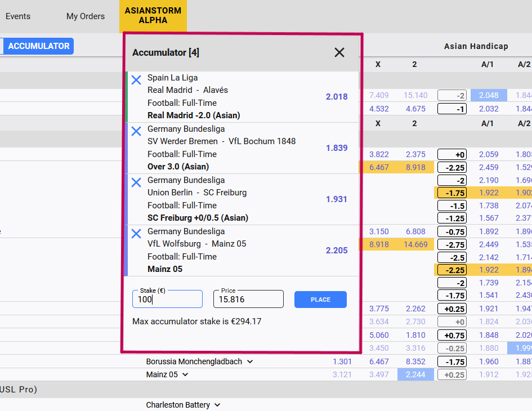This screenshot has width=532, height=411.
Task: Click the A/1 odds 1.848
Action: (489, 336)
